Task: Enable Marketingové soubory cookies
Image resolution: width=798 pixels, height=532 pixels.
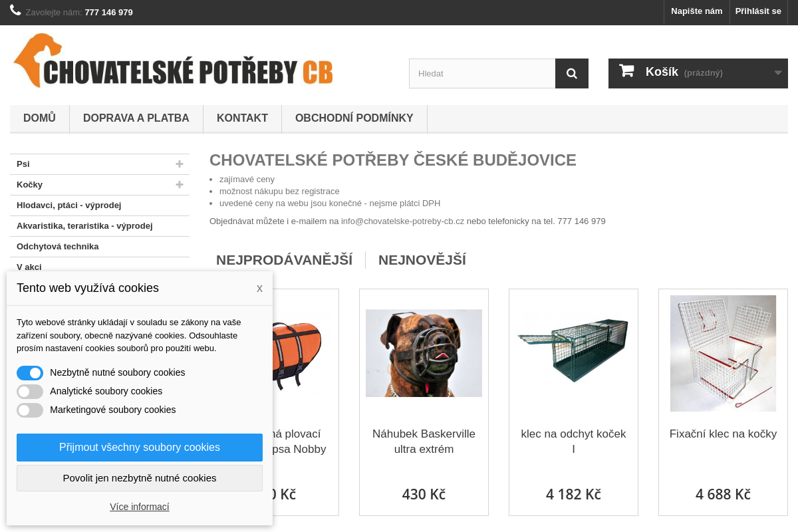Action: 30,410
